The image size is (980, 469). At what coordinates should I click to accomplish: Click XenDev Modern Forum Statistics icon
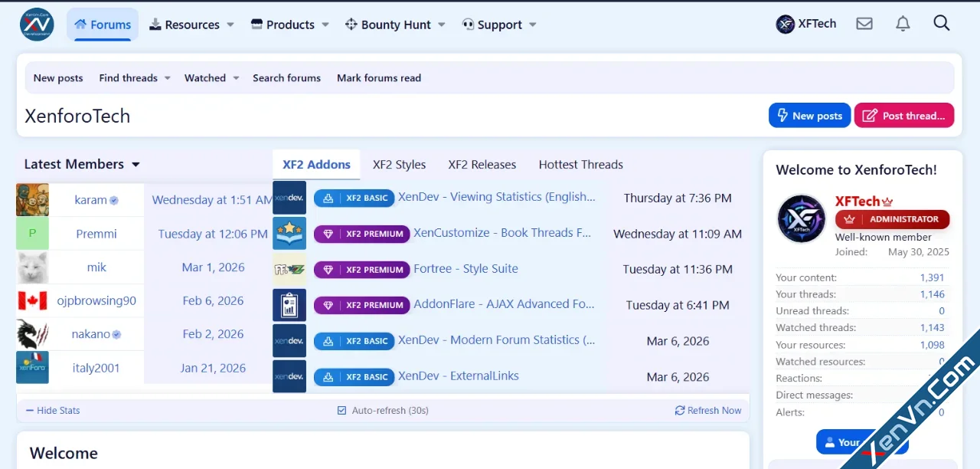[x=289, y=341]
